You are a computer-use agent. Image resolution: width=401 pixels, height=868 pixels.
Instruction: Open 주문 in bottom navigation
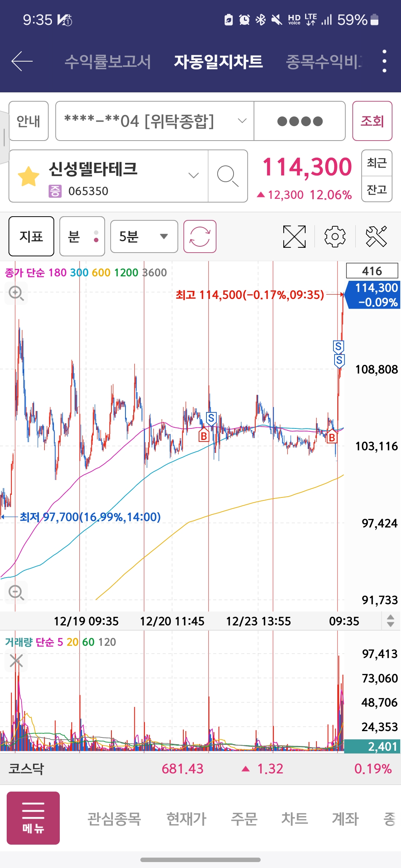[244, 819]
